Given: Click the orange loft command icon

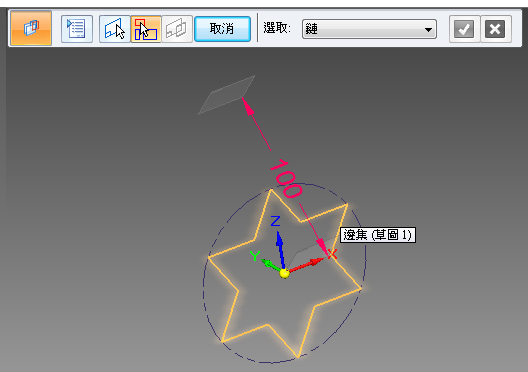Looking at the screenshot, I should [31, 28].
